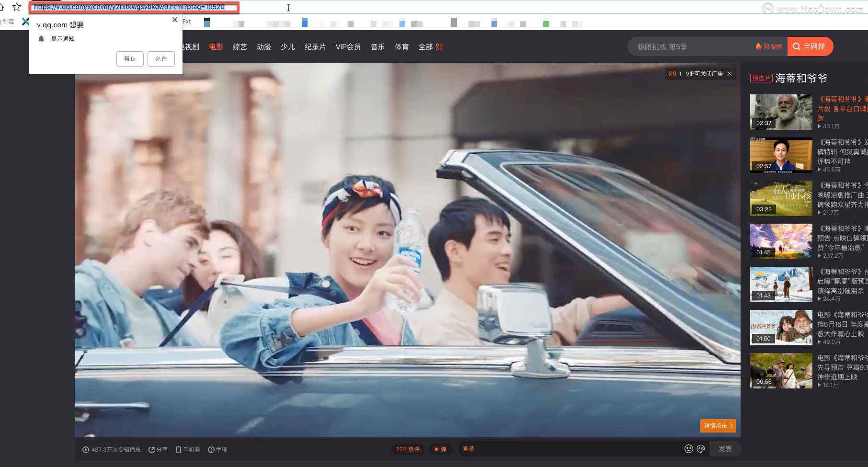Image resolution: width=868 pixels, height=467 pixels.
Task: Open the 01:43 snow trailer thumbnail
Action: tap(781, 285)
